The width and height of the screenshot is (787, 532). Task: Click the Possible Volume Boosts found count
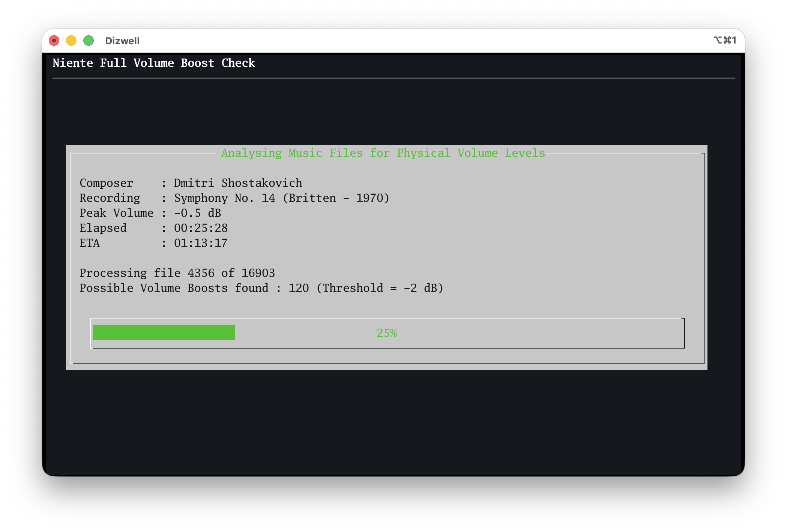[299, 288]
